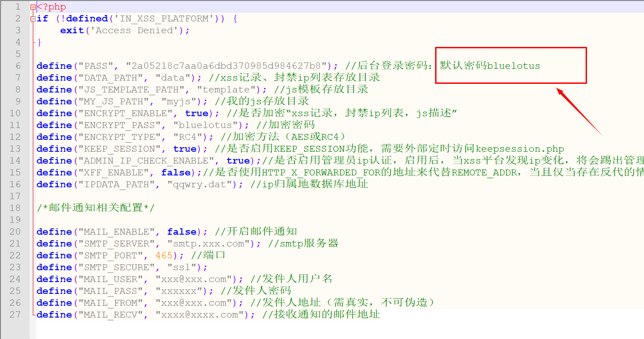Click HTTP_X_FORWARDED_FOR in the line 15 comment
This screenshot has height=339, width=644.
(321, 173)
